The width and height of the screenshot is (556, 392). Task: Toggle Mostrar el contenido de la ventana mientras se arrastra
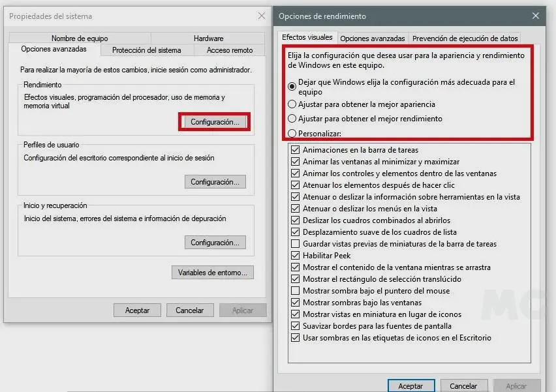[295, 267]
